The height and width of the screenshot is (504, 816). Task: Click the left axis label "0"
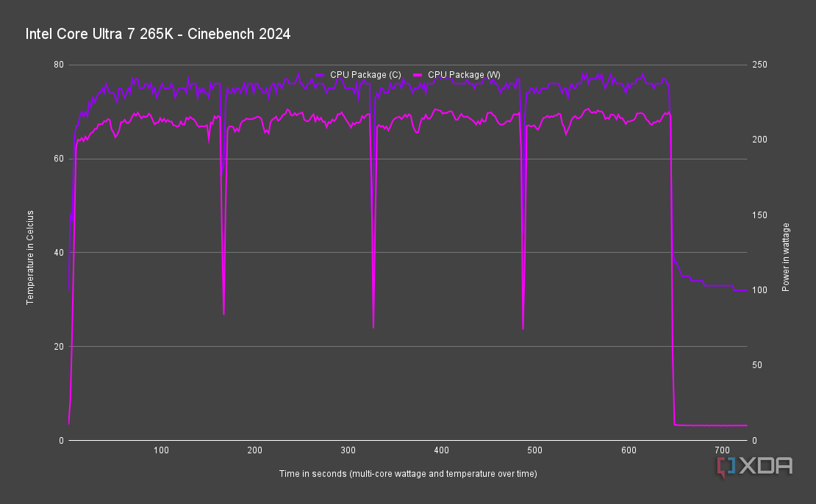tap(61, 441)
